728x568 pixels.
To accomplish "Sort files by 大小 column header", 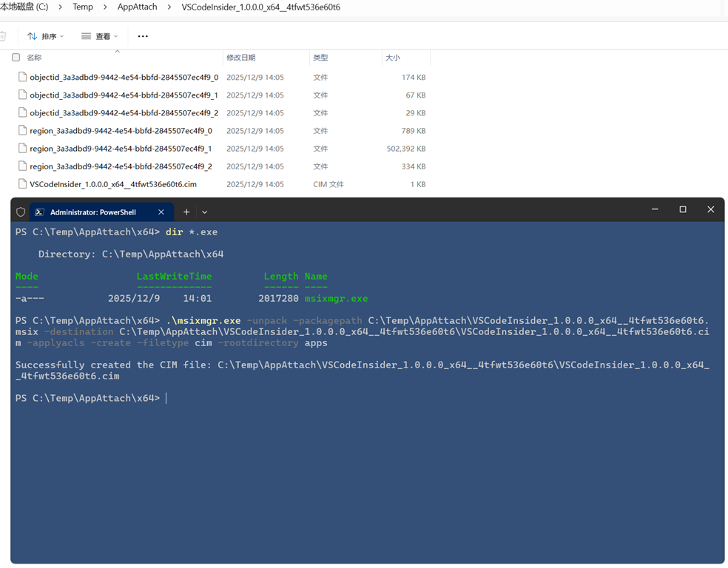I will tap(393, 58).
